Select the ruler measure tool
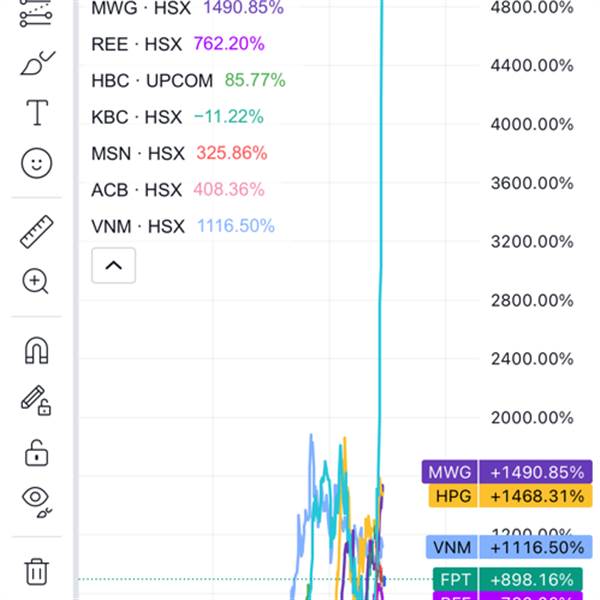 click(37, 232)
